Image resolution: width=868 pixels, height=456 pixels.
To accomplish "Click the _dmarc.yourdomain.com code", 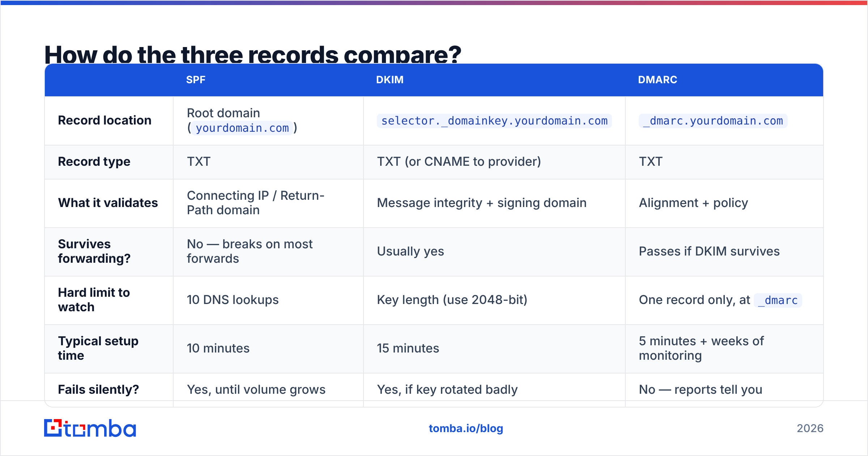I will 713,121.
